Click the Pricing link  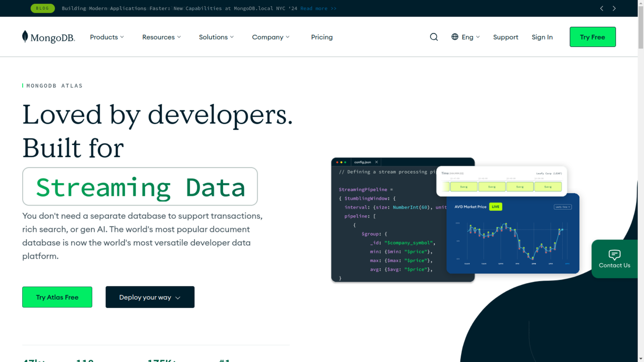click(x=322, y=37)
